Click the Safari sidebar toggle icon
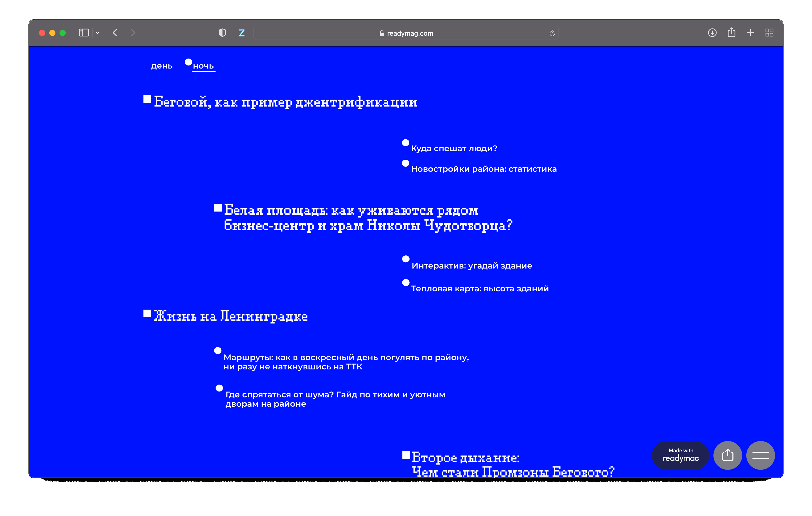The image size is (812, 516). [x=84, y=33]
